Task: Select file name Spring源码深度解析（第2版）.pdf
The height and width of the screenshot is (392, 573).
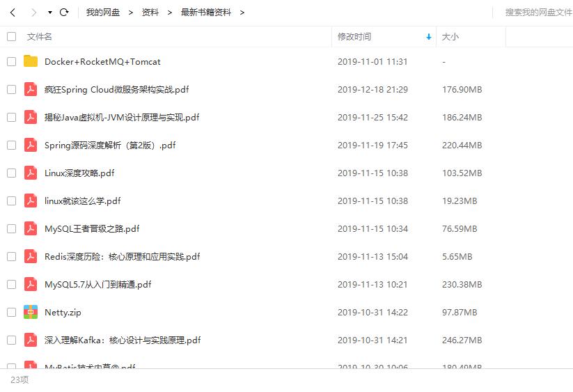Action: (110, 146)
